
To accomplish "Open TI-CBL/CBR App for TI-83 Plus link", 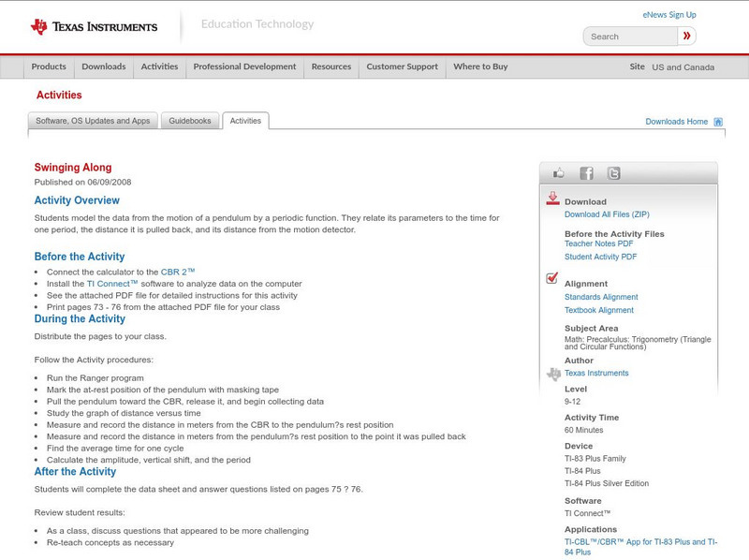I will coord(640,547).
